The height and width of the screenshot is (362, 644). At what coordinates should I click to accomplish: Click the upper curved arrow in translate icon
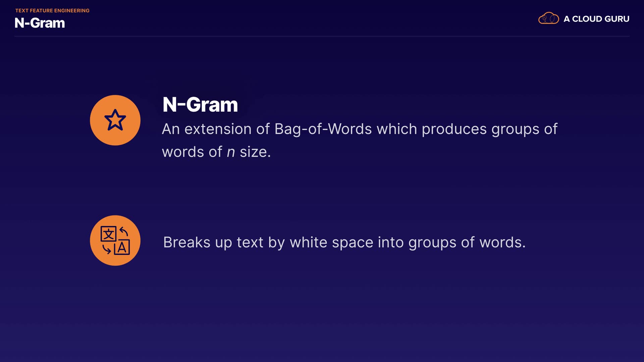(x=124, y=231)
